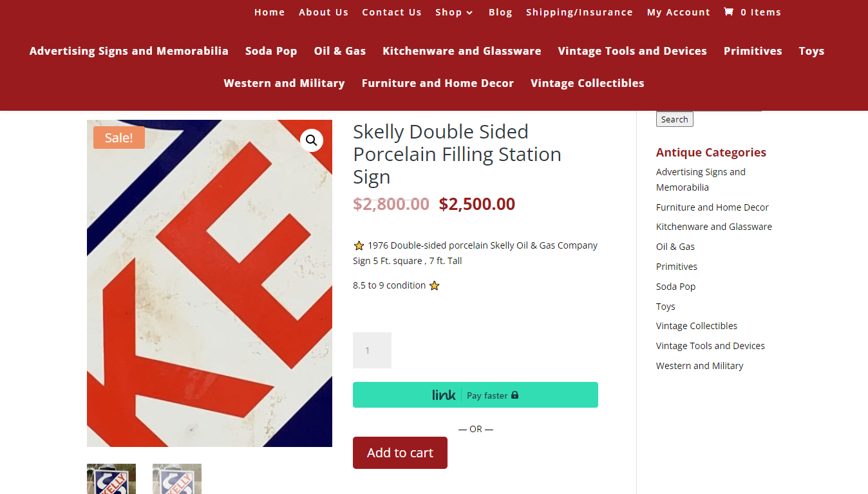Click the Sale! badge on product image
This screenshot has height=494, width=868.
[119, 138]
